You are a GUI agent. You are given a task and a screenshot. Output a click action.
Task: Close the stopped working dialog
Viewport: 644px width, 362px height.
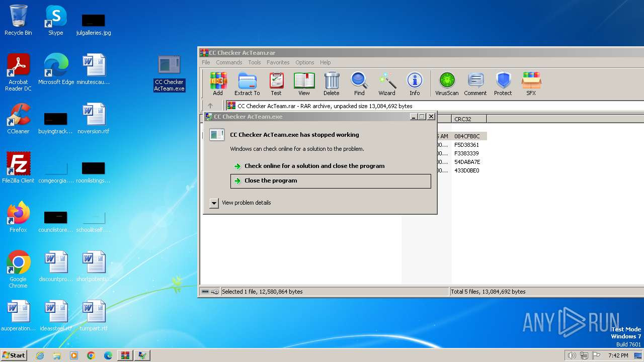pyautogui.click(x=431, y=117)
